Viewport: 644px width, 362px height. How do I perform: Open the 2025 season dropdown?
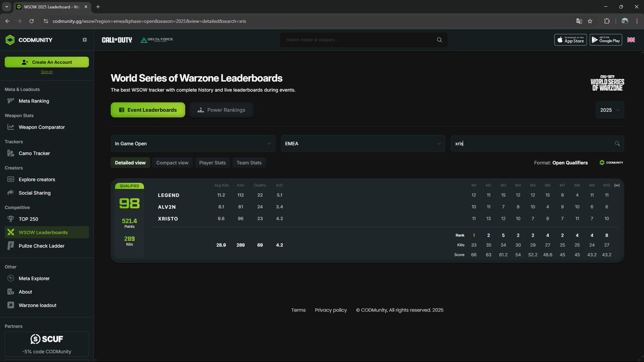[609, 109]
